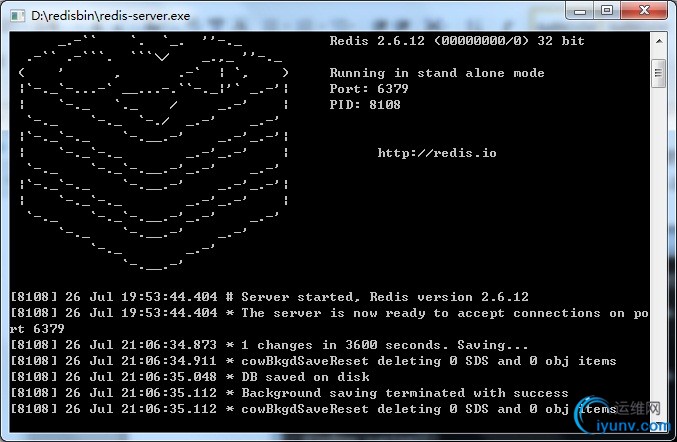This screenshot has height=442, width=677.
Task: Click 'Background saving terminated with success' line
Action: click(x=289, y=393)
